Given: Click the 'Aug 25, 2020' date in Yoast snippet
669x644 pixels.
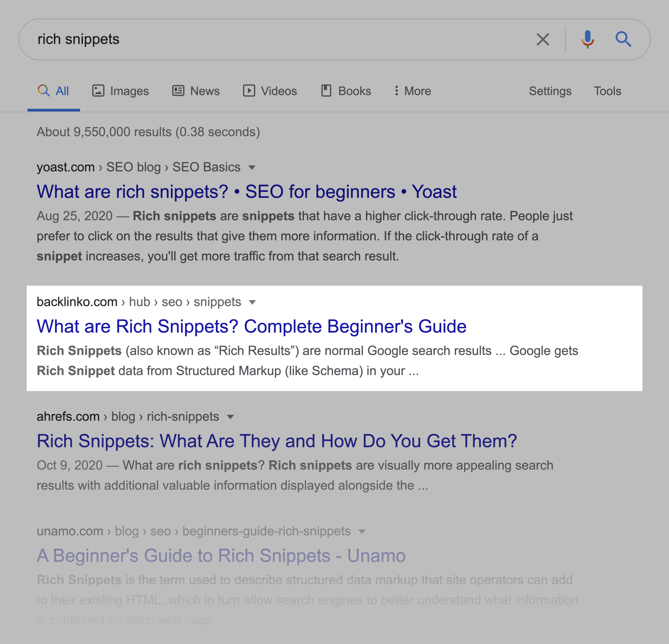Looking at the screenshot, I should pyautogui.click(x=75, y=216).
